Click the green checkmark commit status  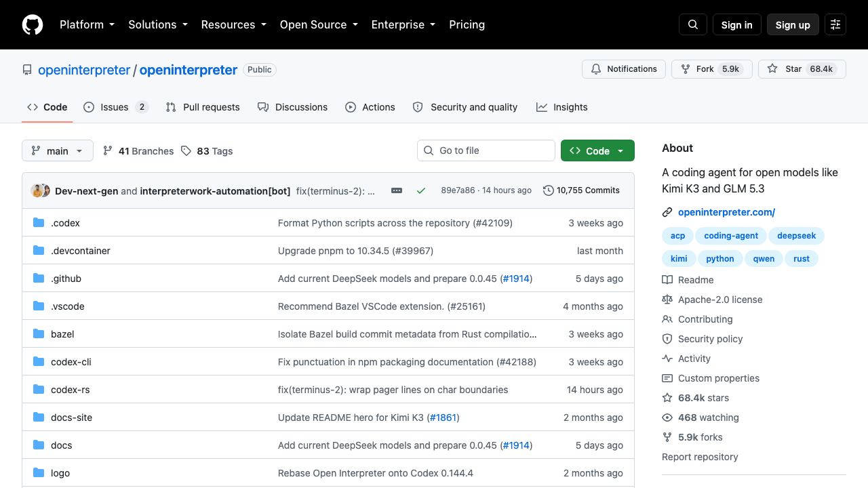coord(421,190)
